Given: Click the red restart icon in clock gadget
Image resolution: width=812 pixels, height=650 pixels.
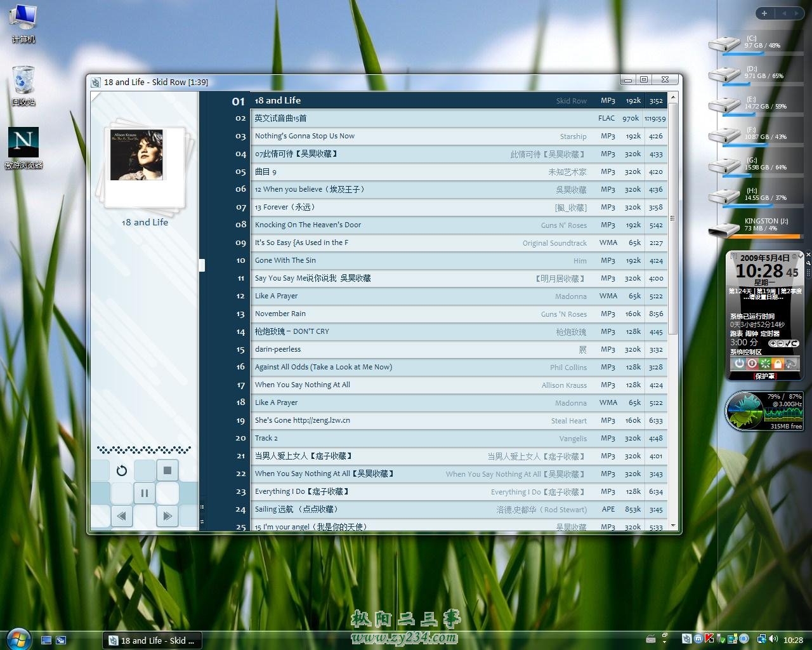Looking at the screenshot, I should (752, 364).
